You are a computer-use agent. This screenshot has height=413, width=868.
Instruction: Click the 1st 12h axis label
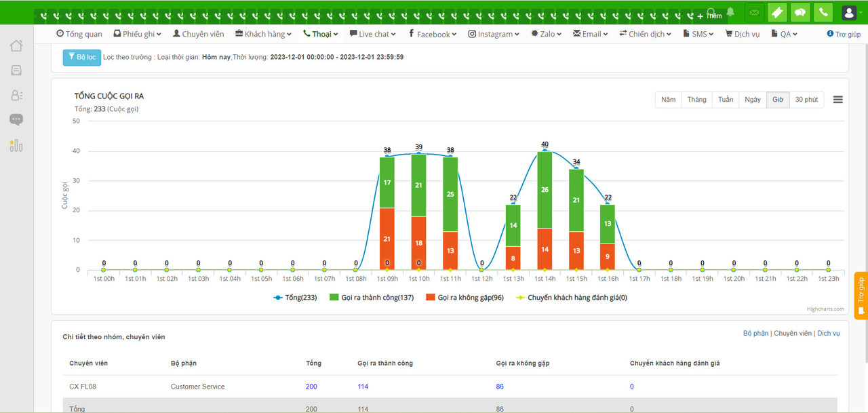tap(482, 279)
